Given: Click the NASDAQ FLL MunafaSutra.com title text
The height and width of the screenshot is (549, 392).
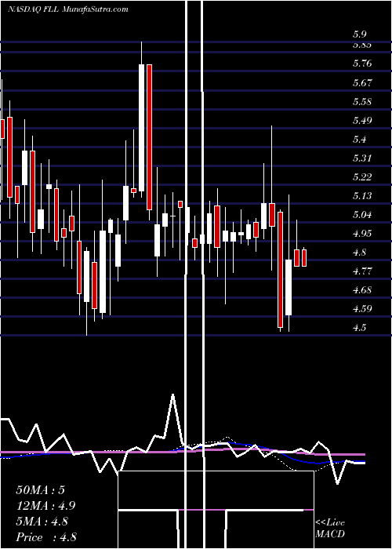Looking at the screenshot, I should pyautogui.click(x=68, y=9).
